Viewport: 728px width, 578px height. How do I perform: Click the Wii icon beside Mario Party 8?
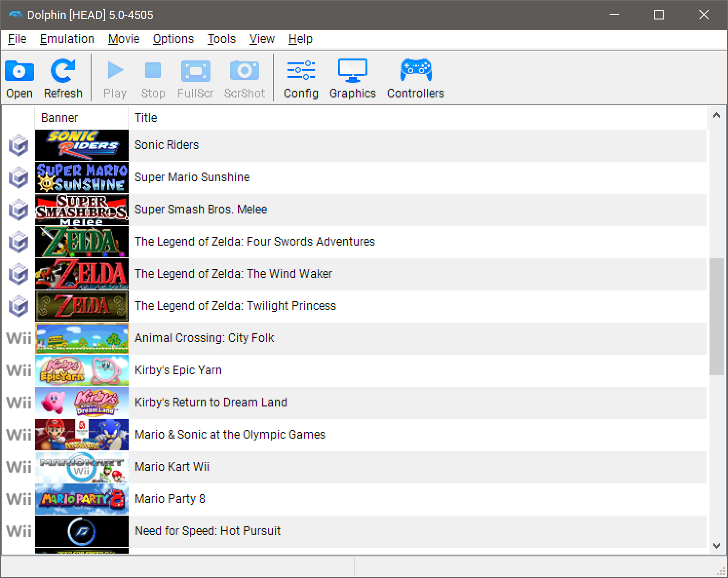(x=19, y=499)
